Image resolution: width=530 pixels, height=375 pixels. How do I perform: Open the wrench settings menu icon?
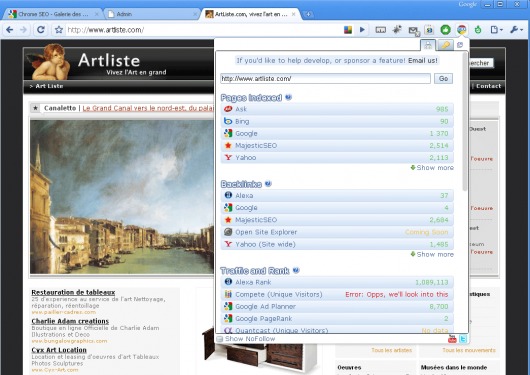pyautogui.click(x=516, y=30)
